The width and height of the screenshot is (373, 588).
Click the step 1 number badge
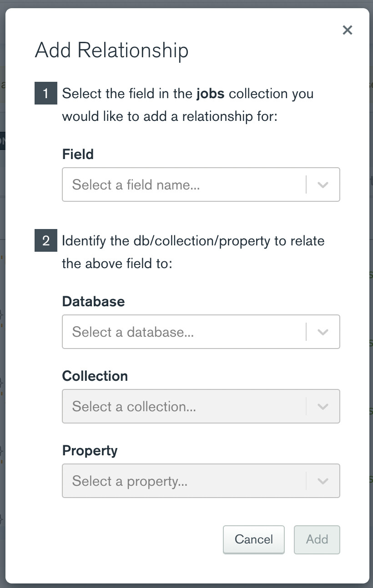pos(46,94)
